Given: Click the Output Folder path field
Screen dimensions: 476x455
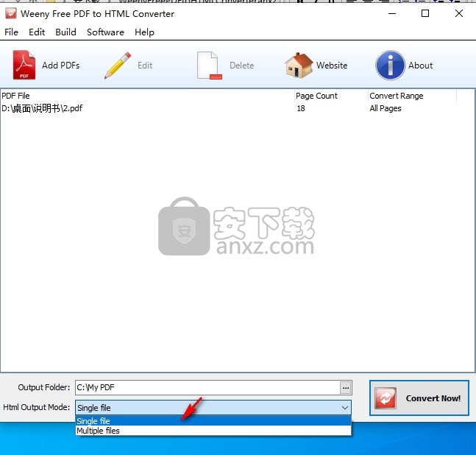Looking at the screenshot, I should pyautogui.click(x=207, y=387).
